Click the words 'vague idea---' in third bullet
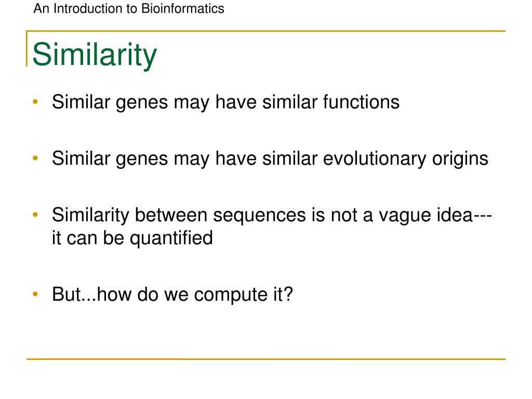This screenshot has width=532, height=399. coord(435,216)
